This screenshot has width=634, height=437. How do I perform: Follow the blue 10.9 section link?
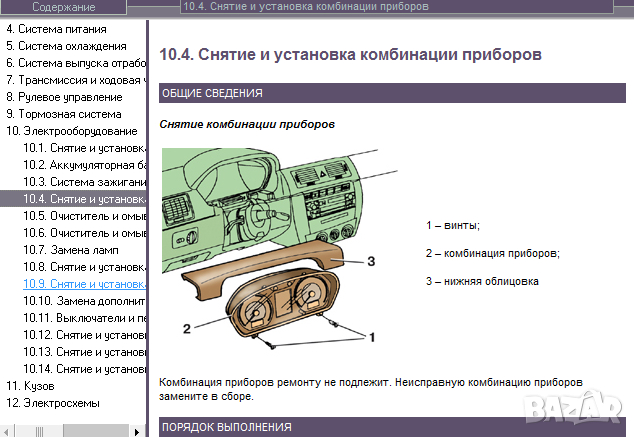(x=85, y=283)
